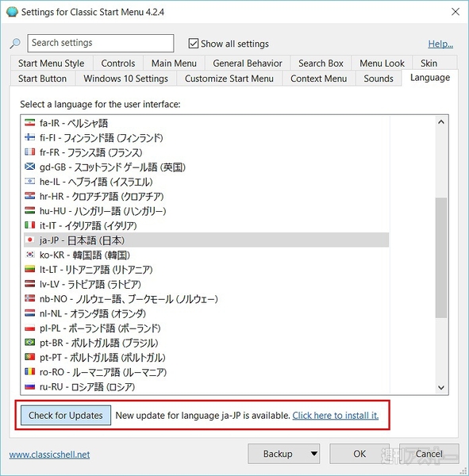469x476 pixels.
Task: Click the Italy flag icon for it-IT
Action: 30,225
